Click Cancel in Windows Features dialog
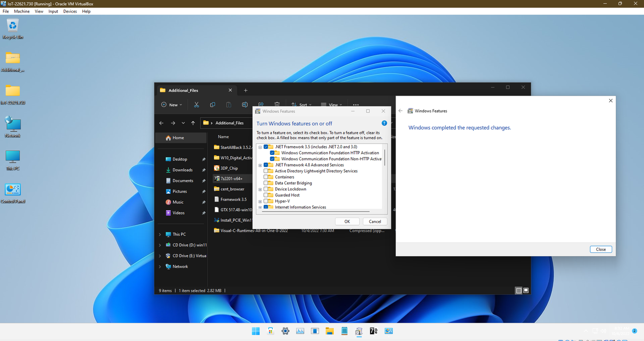This screenshot has height=341, width=644. 375,221
